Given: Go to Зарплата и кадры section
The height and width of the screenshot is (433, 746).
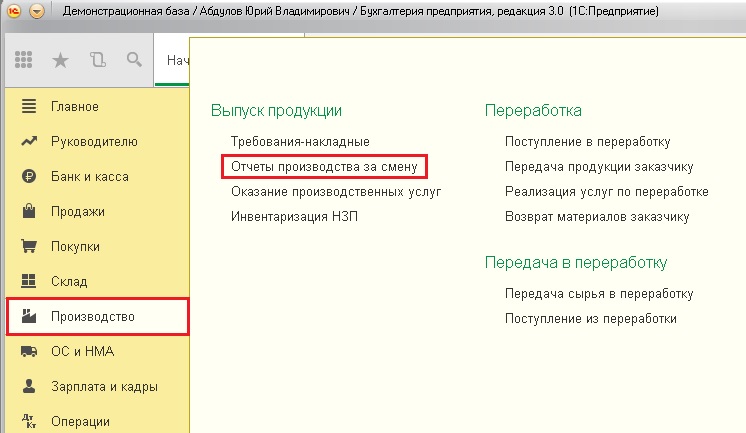Looking at the screenshot, I should (x=104, y=386).
